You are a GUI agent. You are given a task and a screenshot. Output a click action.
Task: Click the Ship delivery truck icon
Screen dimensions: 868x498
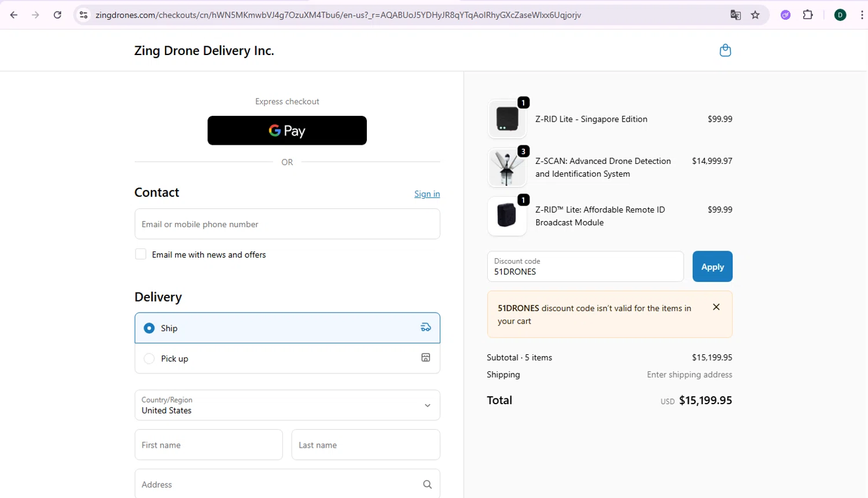(425, 328)
